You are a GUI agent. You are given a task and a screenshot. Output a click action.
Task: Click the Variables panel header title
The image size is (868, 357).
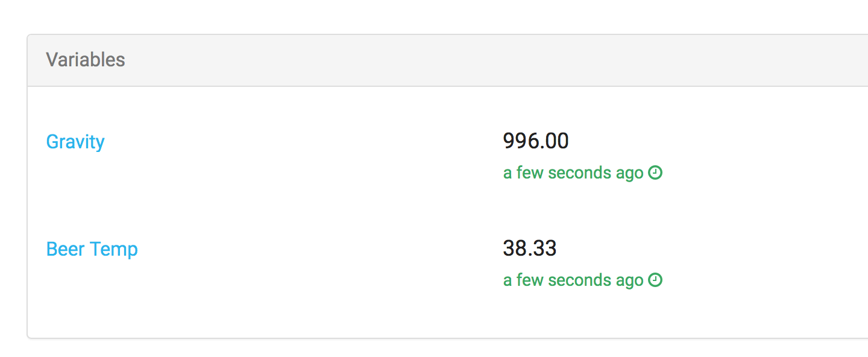(x=86, y=60)
